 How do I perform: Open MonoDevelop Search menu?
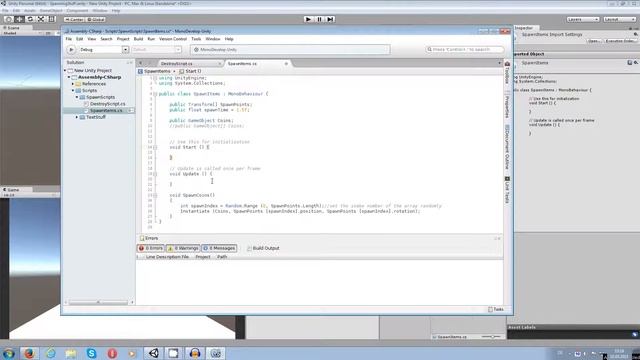pos(106,39)
